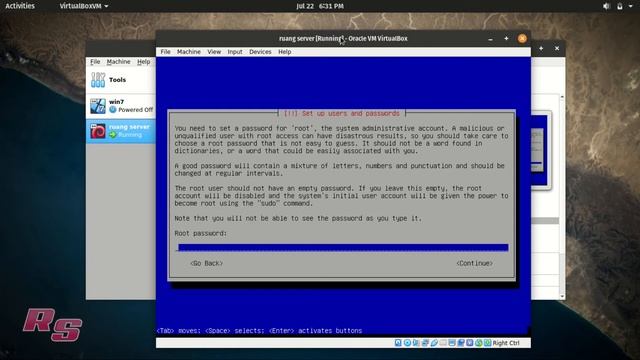
Task: Click the recording indicator status bar icon
Action: 461,343
